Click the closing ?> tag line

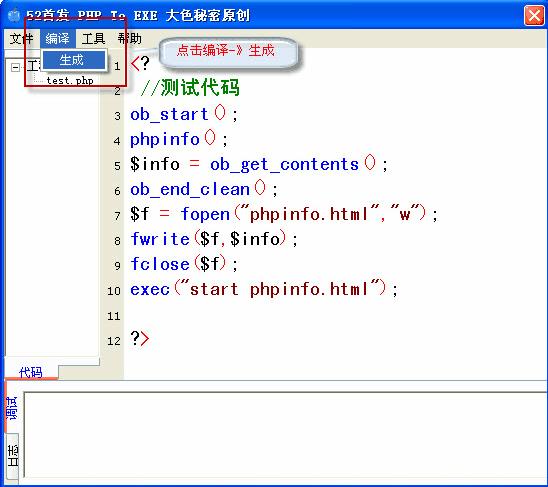click(140, 338)
